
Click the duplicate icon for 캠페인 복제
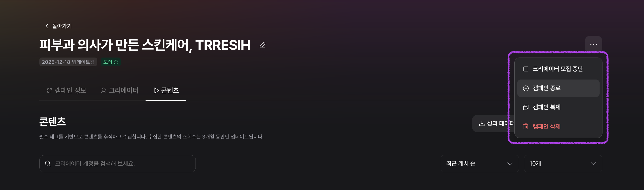pyautogui.click(x=525, y=107)
